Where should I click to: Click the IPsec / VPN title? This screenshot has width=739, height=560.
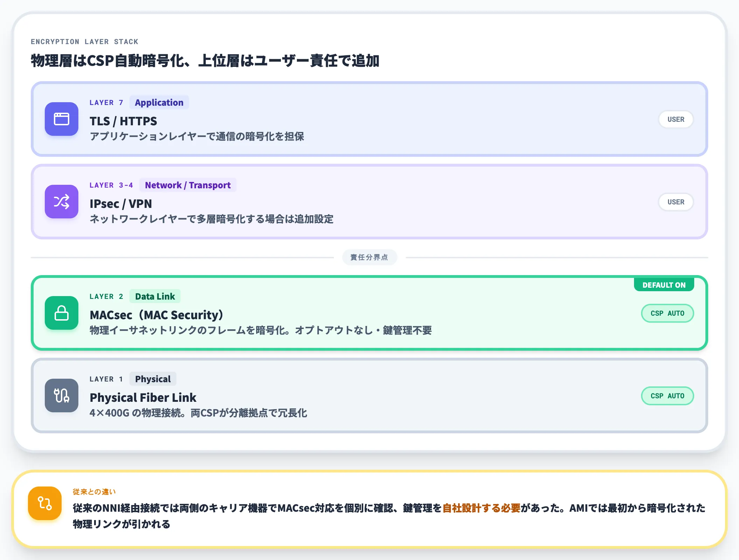[121, 204]
